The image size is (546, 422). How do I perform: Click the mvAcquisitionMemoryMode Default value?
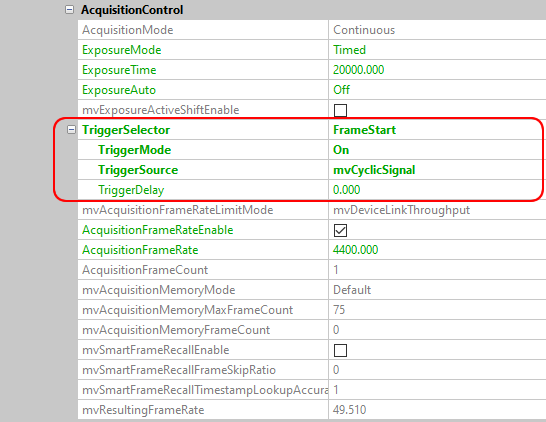352,290
